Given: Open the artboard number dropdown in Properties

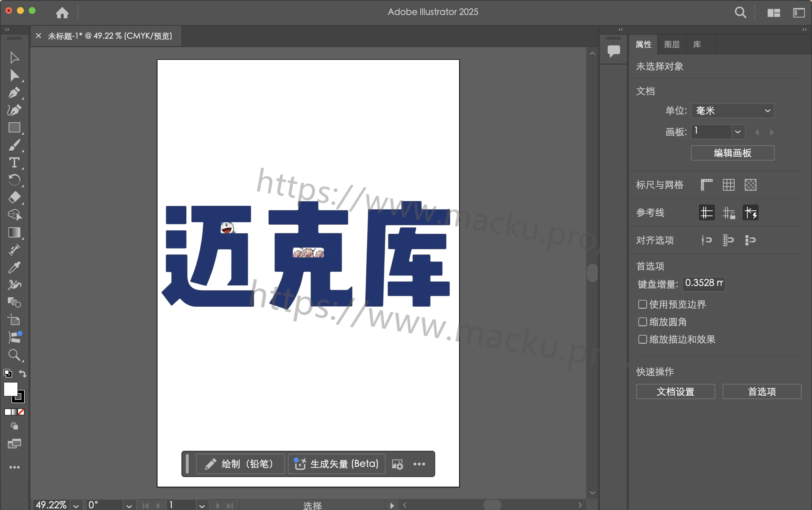Looking at the screenshot, I should click(738, 132).
